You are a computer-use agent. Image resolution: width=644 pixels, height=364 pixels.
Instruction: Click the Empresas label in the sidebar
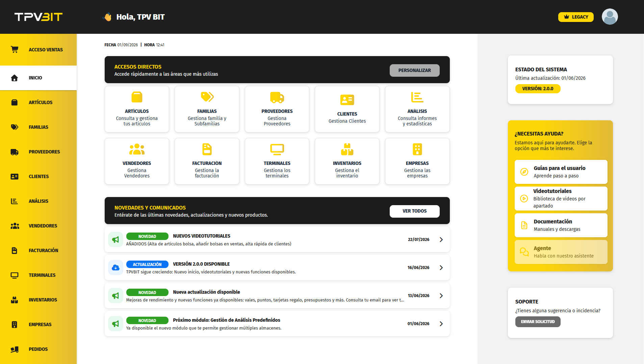(40, 324)
